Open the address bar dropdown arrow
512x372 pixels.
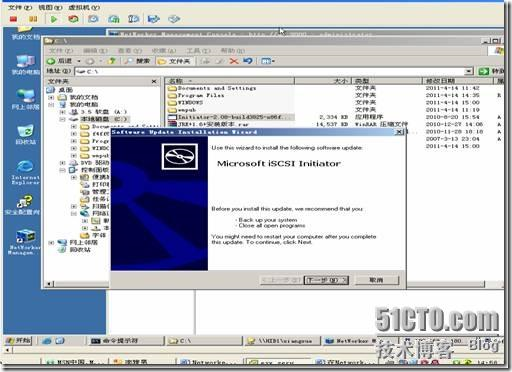pos(469,71)
